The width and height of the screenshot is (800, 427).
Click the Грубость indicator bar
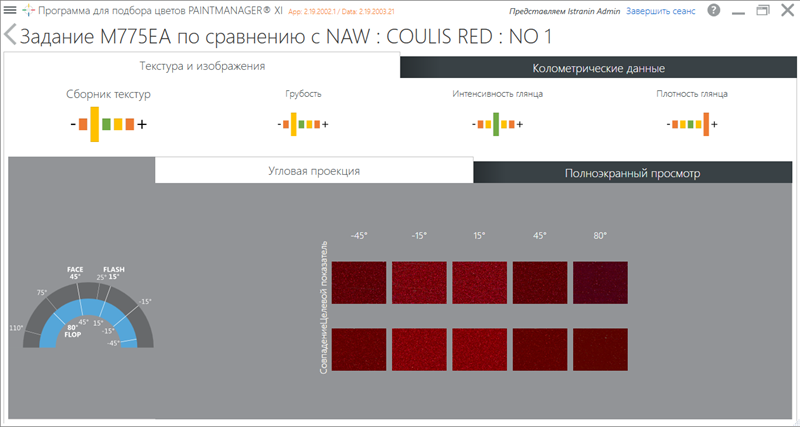(x=303, y=124)
